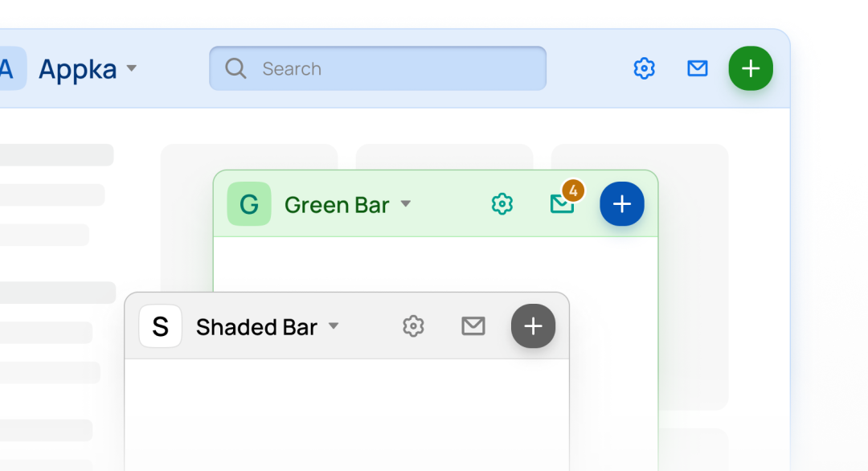
Task: Click the Green Bar title text
Action: pyautogui.click(x=337, y=205)
